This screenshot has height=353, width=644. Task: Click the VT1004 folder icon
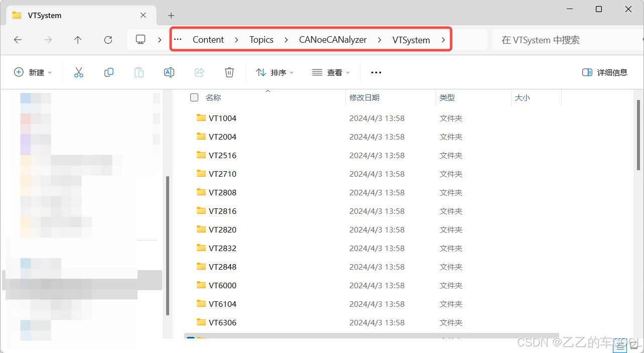201,118
